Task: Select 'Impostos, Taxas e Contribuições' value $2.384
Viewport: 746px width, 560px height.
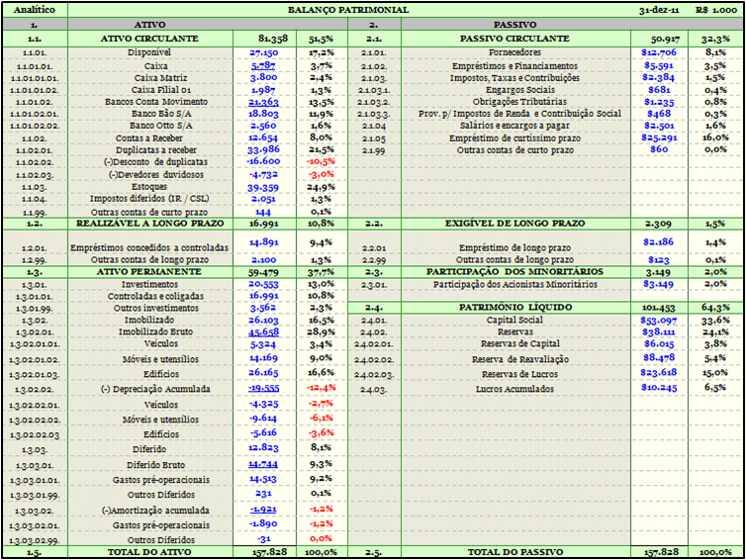Action: coord(659,78)
